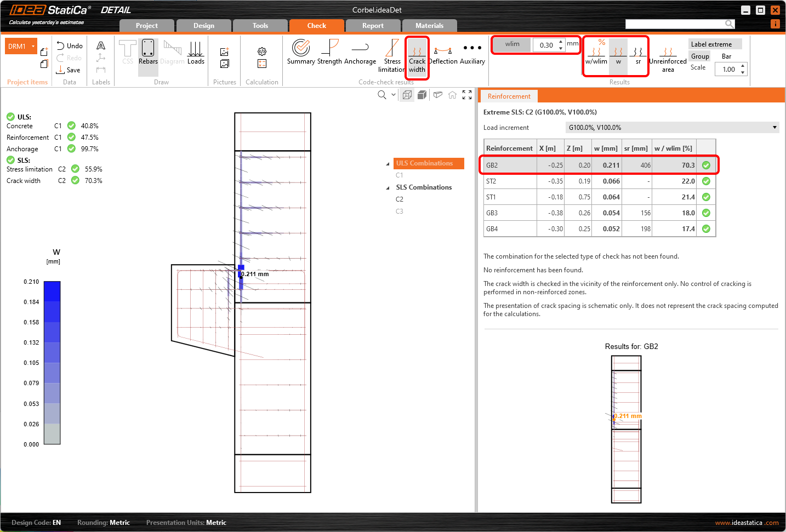Open the Summary check results
786x532 pixels.
point(301,52)
